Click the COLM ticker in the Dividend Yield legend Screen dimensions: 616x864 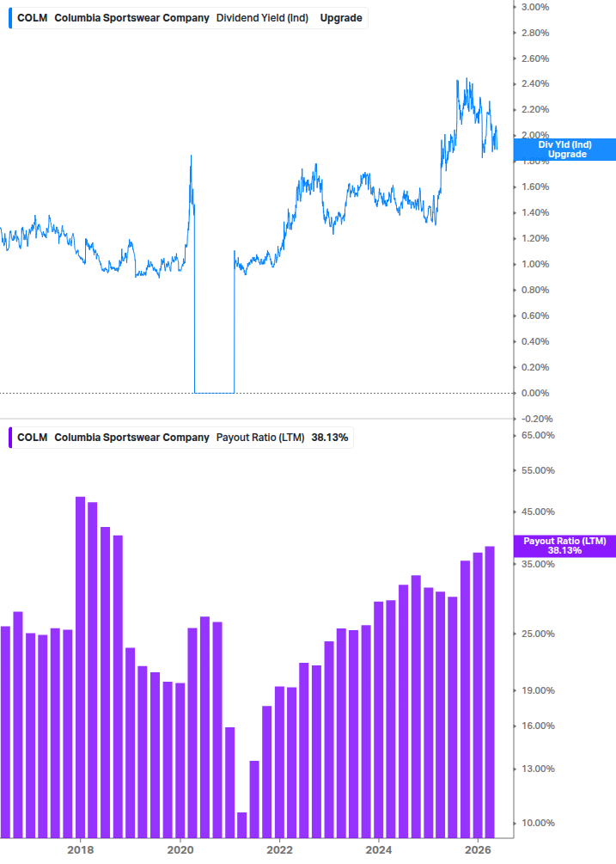[x=32, y=18]
